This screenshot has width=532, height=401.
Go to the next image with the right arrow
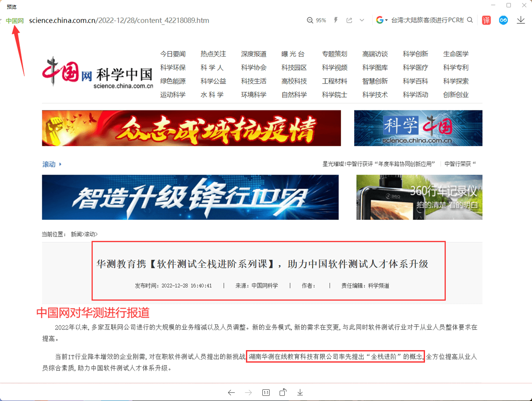pyautogui.click(x=248, y=392)
